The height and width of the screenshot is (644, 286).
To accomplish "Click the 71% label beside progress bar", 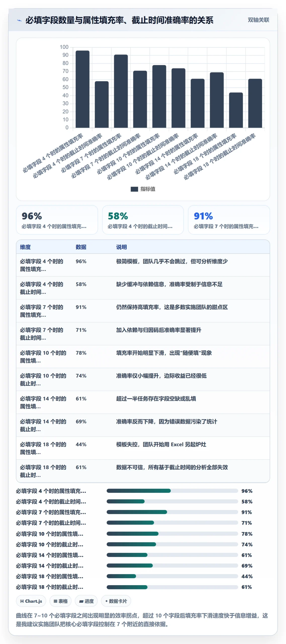I will [x=247, y=523].
